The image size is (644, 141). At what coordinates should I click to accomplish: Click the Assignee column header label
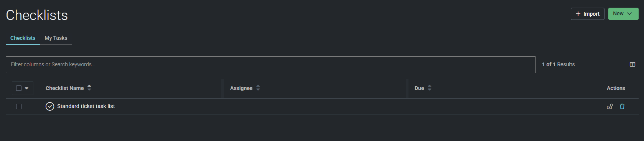pyautogui.click(x=241, y=88)
